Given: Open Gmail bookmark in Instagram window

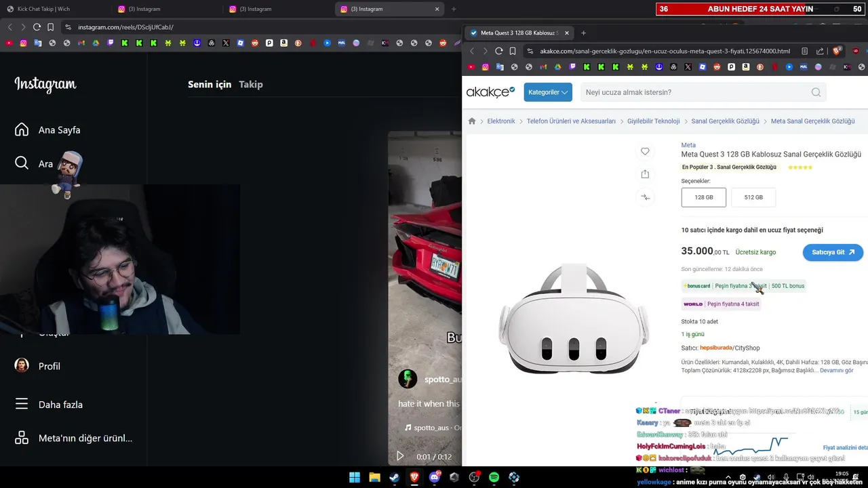Looking at the screenshot, I should [x=81, y=43].
